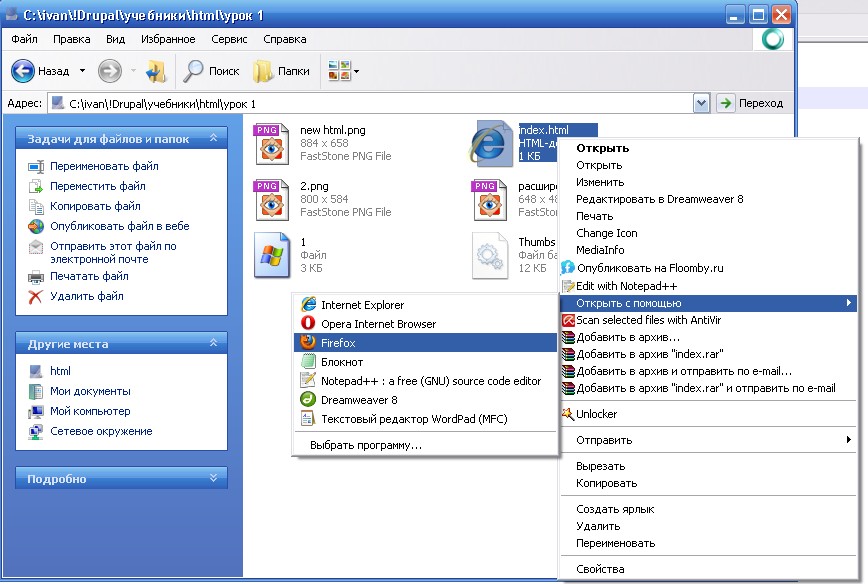Image resolution: width=868 pixels, height=584 pixels.
Task: Open the Сервис menu in menu bar
Action: 229,39
